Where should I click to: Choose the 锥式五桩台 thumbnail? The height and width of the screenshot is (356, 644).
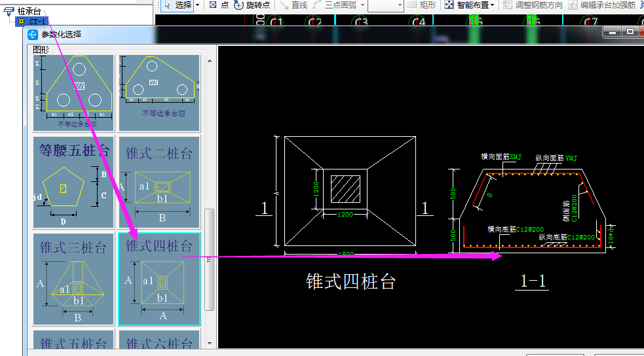73,340
